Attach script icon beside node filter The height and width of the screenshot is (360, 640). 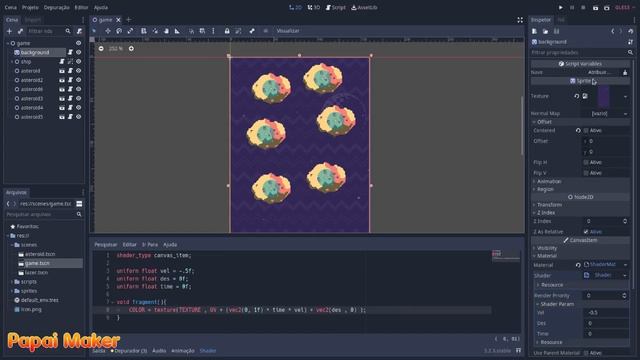click(79, 31)
